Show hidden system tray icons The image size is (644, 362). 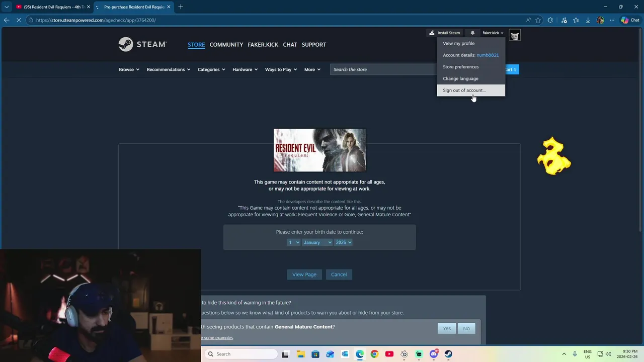click(x=564, y=354)
